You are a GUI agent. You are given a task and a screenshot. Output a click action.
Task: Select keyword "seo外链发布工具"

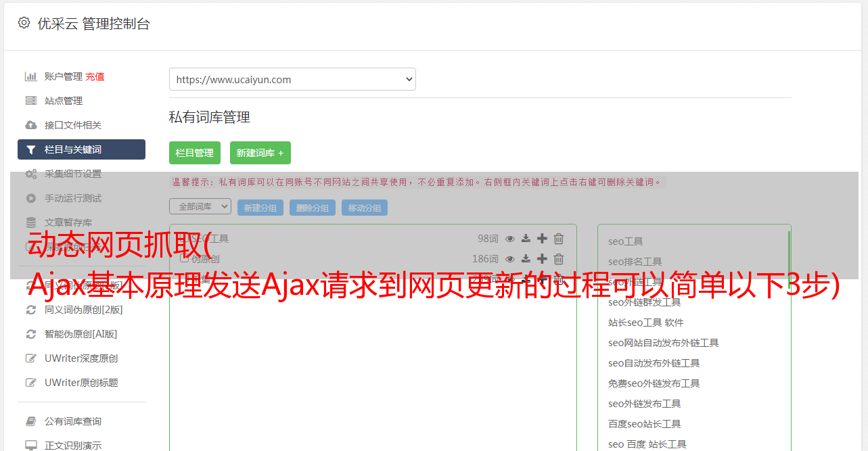tap(645, 404)
